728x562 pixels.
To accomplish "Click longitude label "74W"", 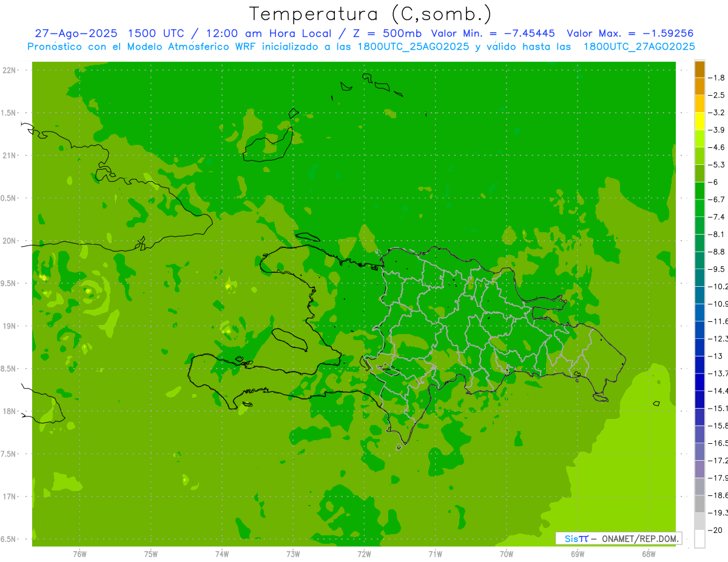I will pyautogui.click(x=222, y=554).
